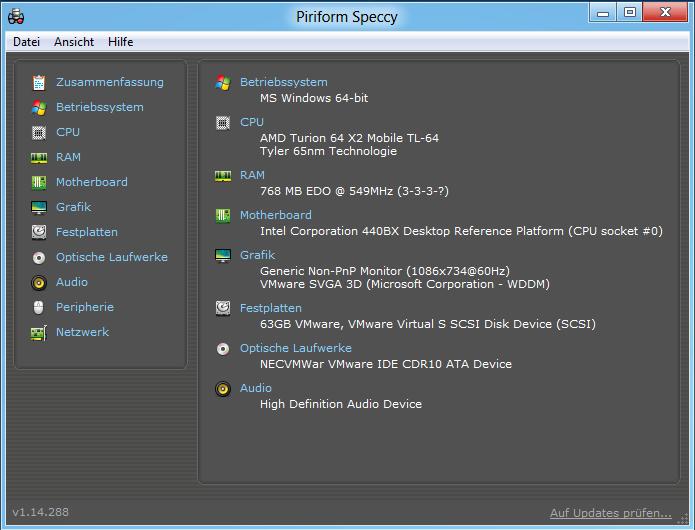
Task: Click the Speccy app icon in title bar
Action: 16,17
